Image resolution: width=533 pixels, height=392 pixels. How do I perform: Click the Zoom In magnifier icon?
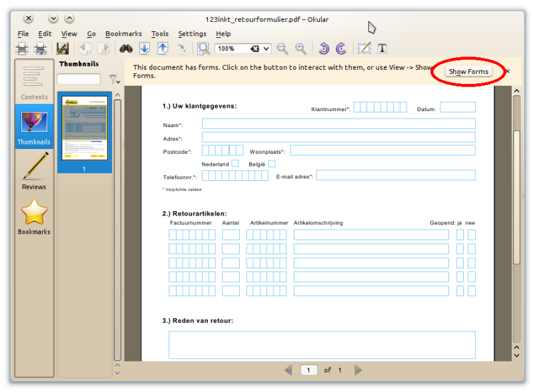tap(301, 49)
